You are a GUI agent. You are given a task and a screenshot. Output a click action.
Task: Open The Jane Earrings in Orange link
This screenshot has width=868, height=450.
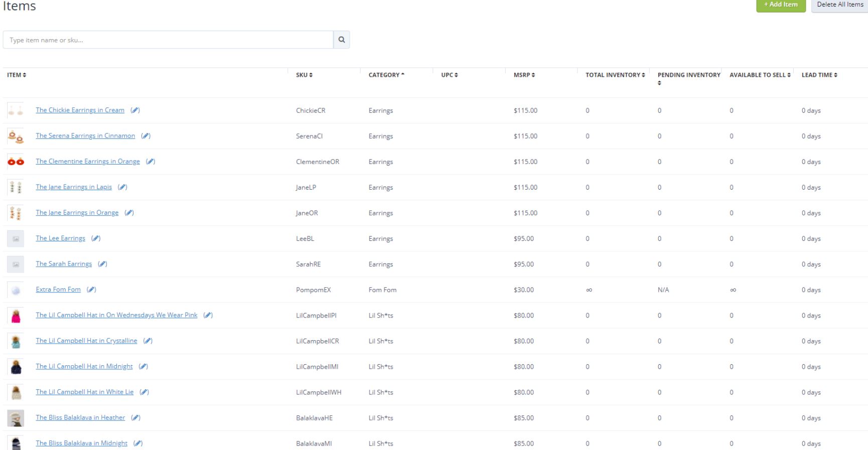click(77, 212)
